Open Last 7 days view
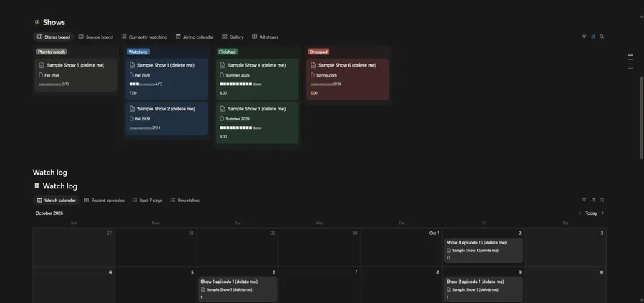Image resolution: width=644 pixels, height=303 pixels. (147, 201)
